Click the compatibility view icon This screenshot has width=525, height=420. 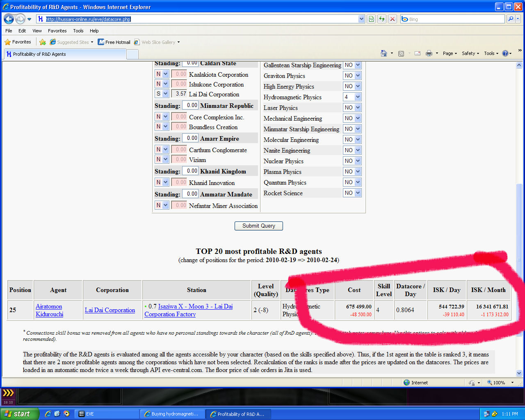tap(371, 19)
